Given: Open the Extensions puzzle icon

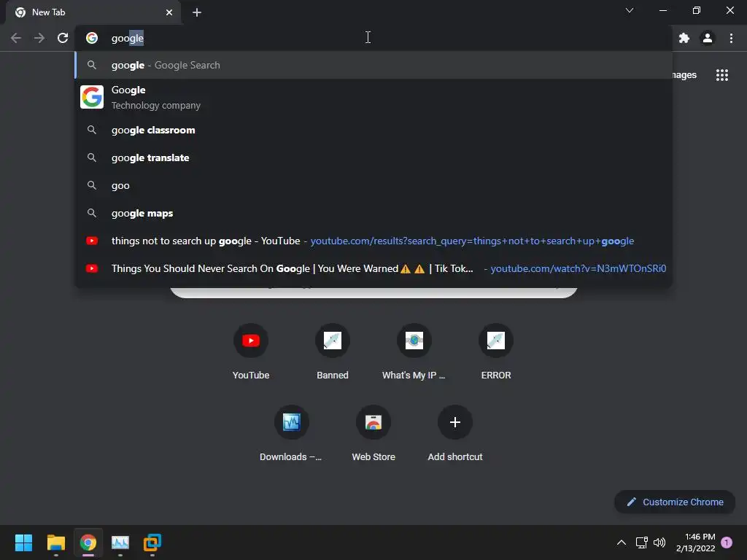Looking at the screenshot, I should (x=684, y=38).
